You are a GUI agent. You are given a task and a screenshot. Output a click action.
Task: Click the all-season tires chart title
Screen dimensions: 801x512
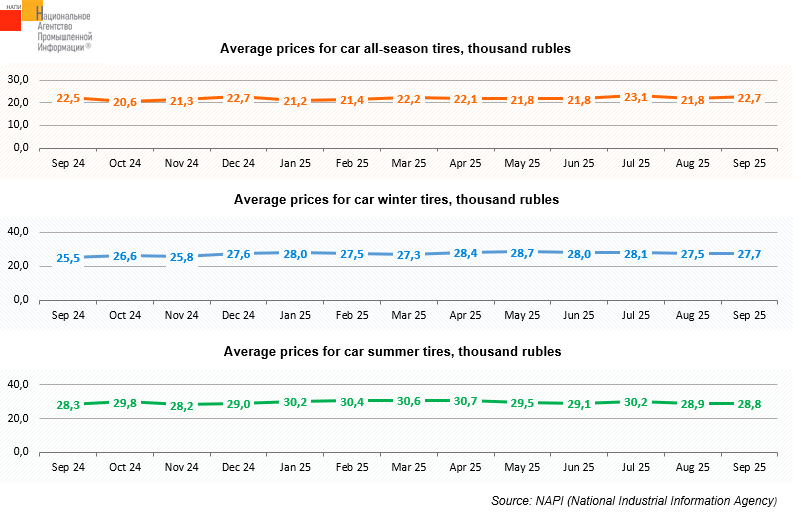395,48
